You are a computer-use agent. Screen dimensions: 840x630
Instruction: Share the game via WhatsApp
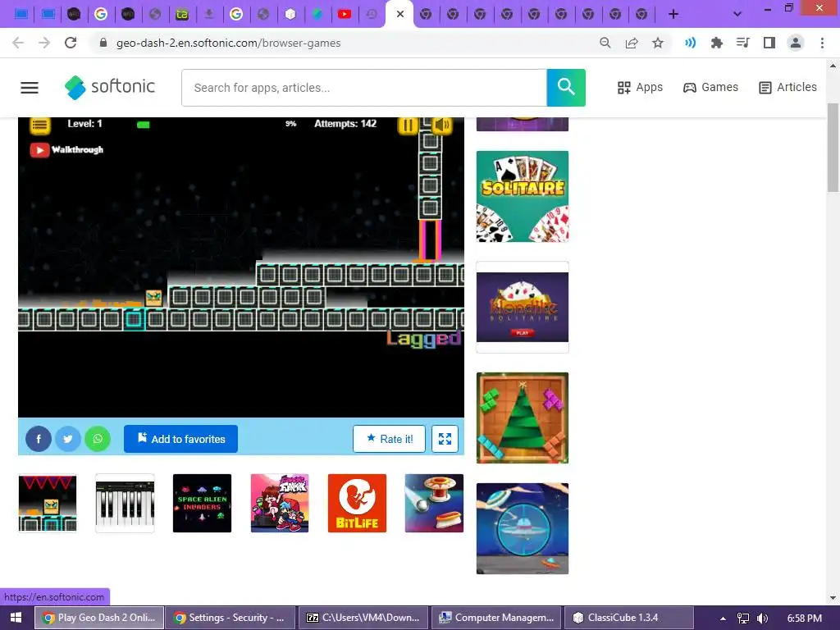point(98,439)
